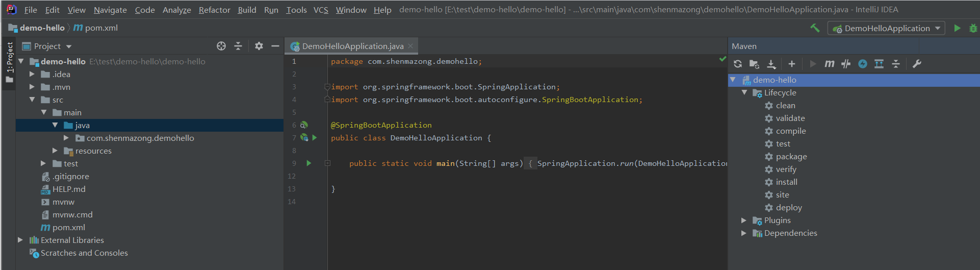The width and height of the screenshot is (980, 270).
Task: Open the File menu
Action: point(31,10)
